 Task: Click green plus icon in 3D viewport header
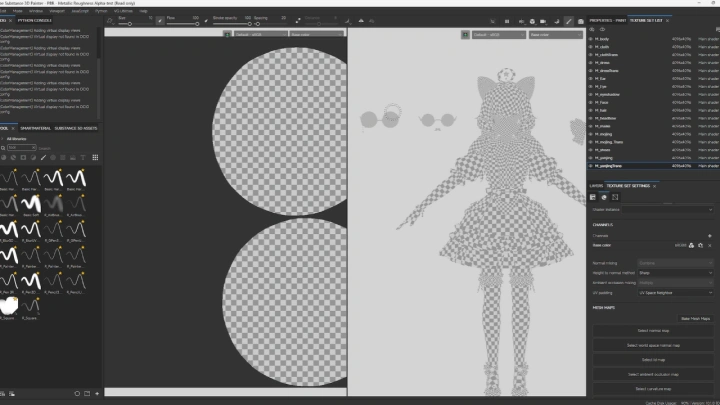tap(465, 35)
